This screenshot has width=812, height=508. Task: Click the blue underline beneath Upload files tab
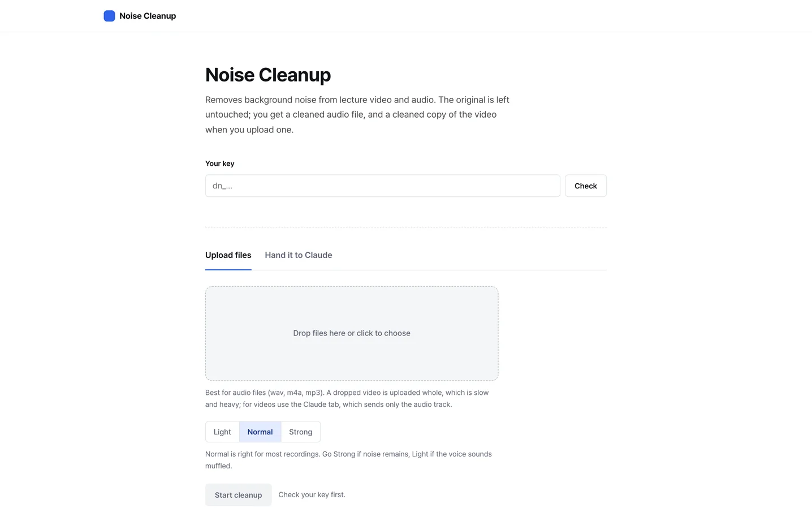(x=228, y=269)
